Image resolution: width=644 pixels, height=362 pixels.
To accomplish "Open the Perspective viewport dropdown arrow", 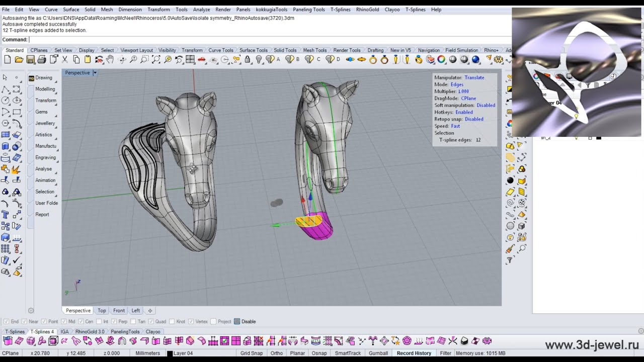I will [95, 73].
